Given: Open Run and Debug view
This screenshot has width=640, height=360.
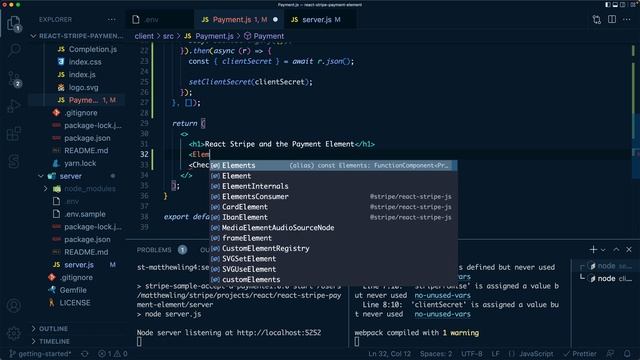Looking at the screenshot, I should [x=14, y=106].
